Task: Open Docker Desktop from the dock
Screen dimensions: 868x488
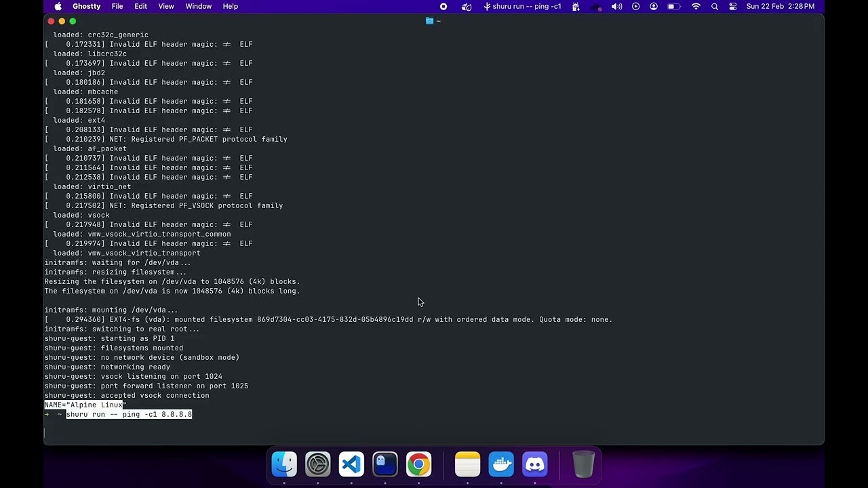Action: 501,464
